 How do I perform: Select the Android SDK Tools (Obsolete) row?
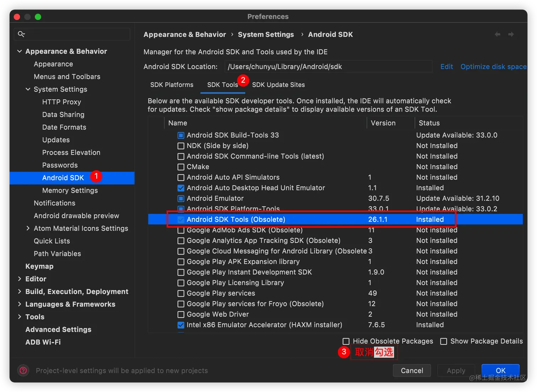click(x=335, y=220)
